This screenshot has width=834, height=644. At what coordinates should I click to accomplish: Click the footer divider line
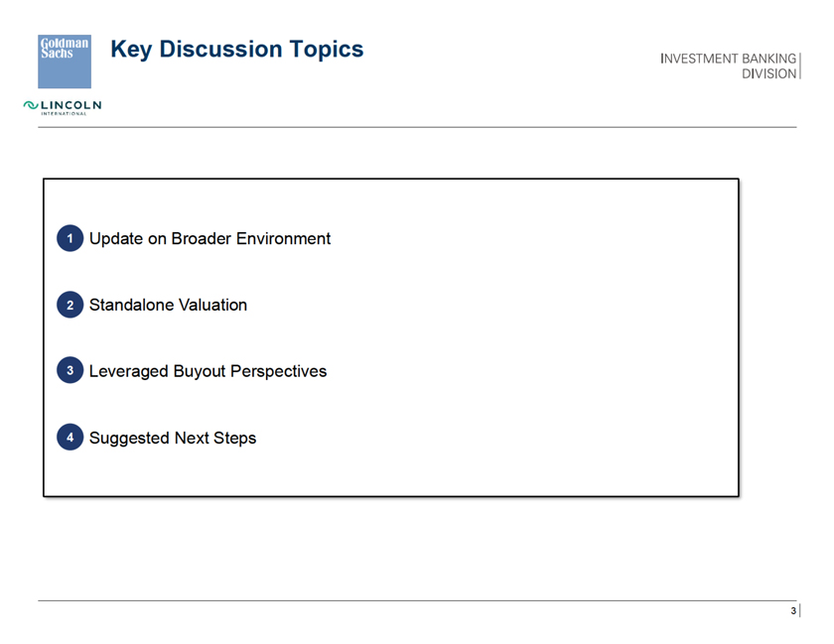[417, 600]
